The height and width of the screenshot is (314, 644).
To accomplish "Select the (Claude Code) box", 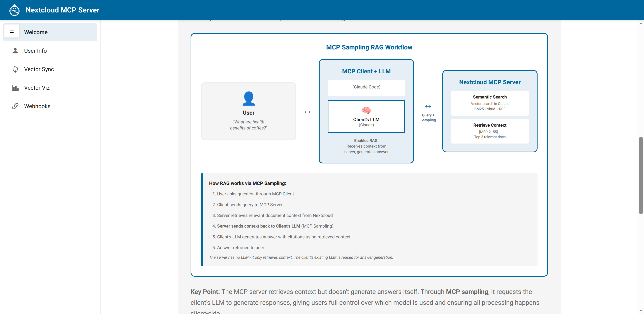I will 366,88.
